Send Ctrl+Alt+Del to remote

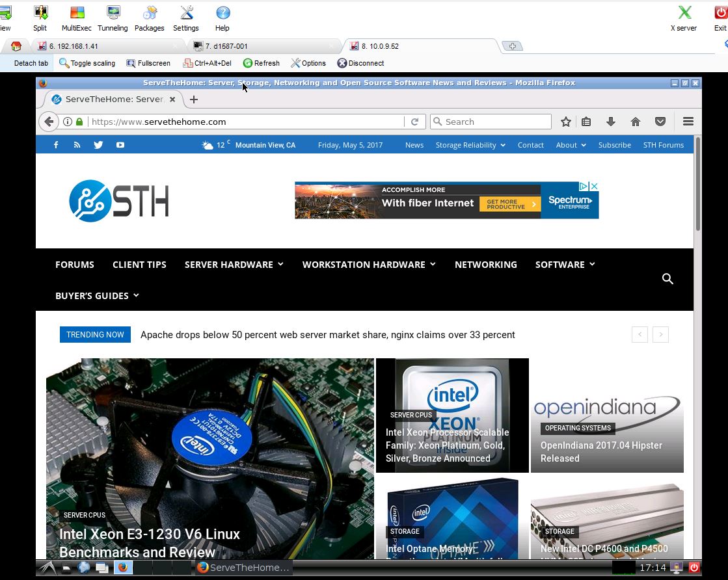click(x=208, y=63)
